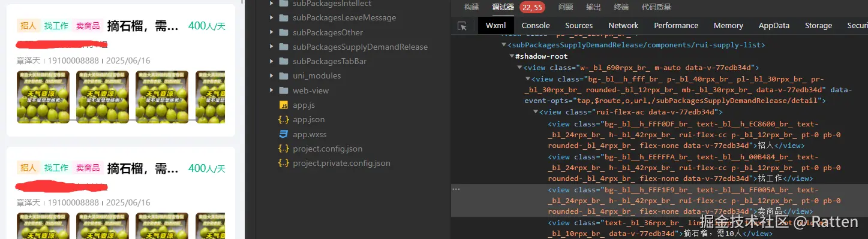
Task: Open the AppData panel
Action: (x=774, y=26)
